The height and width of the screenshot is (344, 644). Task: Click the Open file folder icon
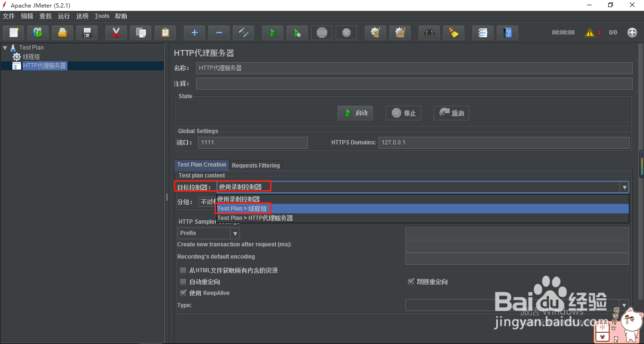pyautogui.click(x=63, y=33)
